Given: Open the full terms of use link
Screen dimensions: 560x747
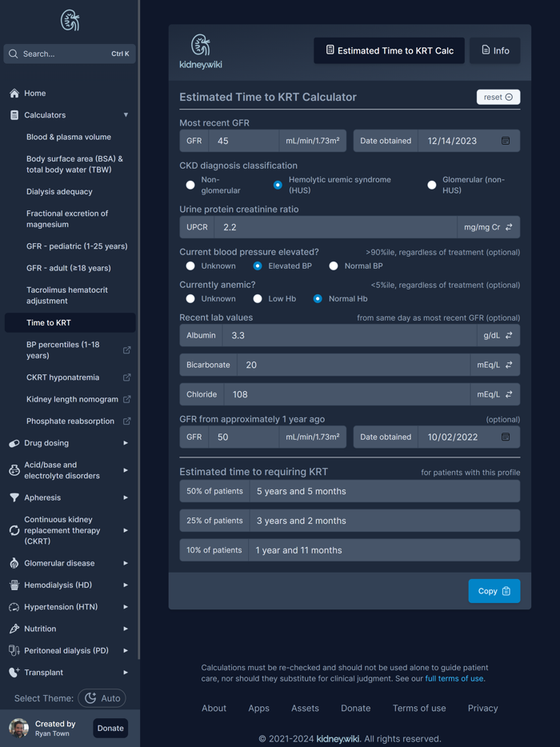Looking at the screenshot, I should [x=454, y=678].
